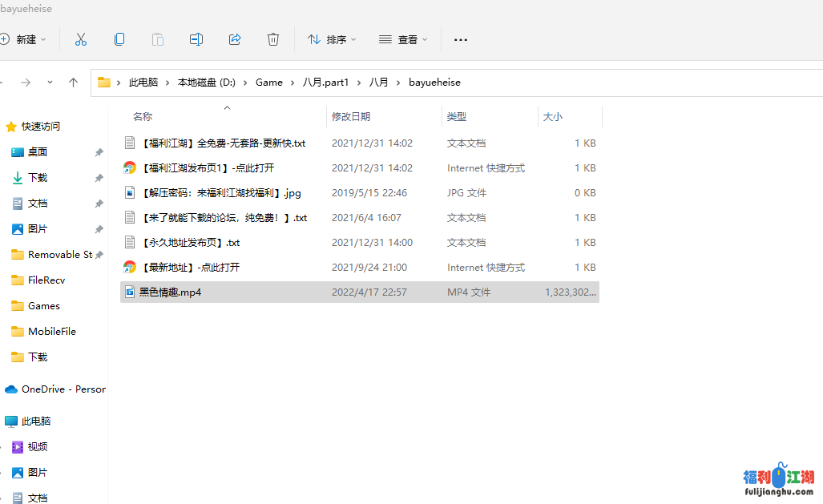Click the Delete trash can icon
823x504 pixels.
tap(273, 39)
